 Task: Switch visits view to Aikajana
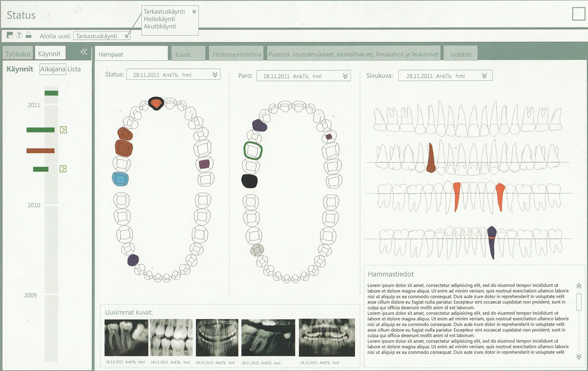(53, 69)
